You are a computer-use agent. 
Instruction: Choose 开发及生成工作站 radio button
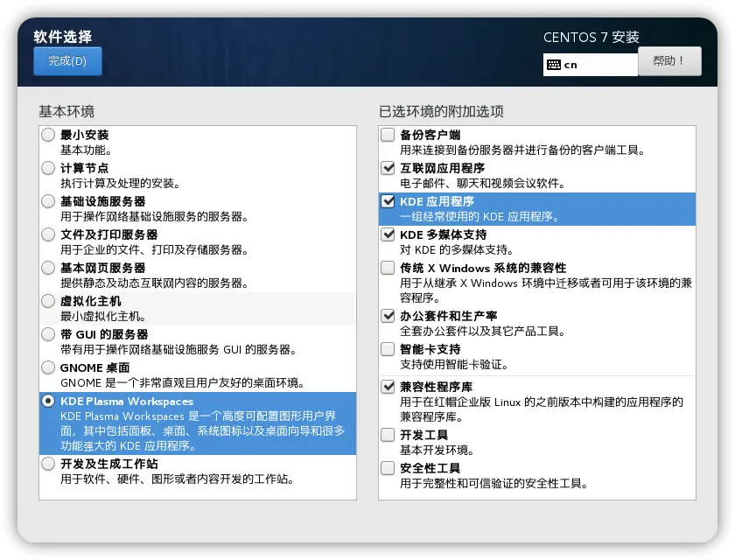point(48,464)
